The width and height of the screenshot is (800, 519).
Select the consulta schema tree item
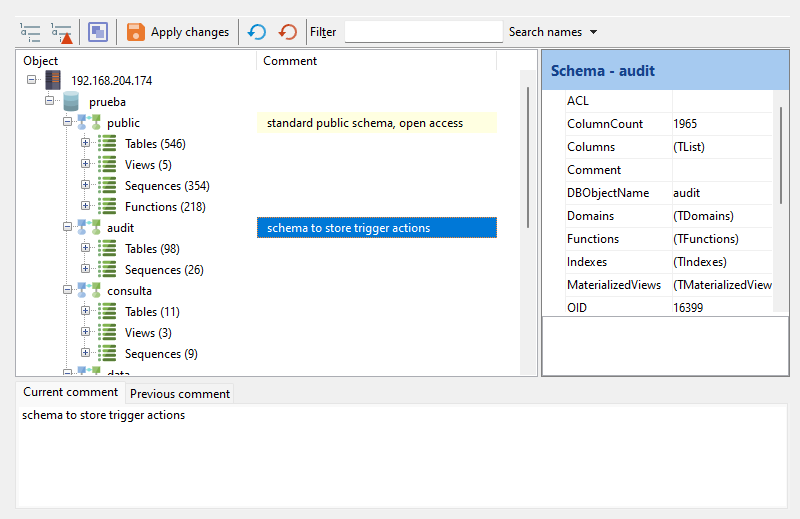pyautogui.click(x=129, y=291)
